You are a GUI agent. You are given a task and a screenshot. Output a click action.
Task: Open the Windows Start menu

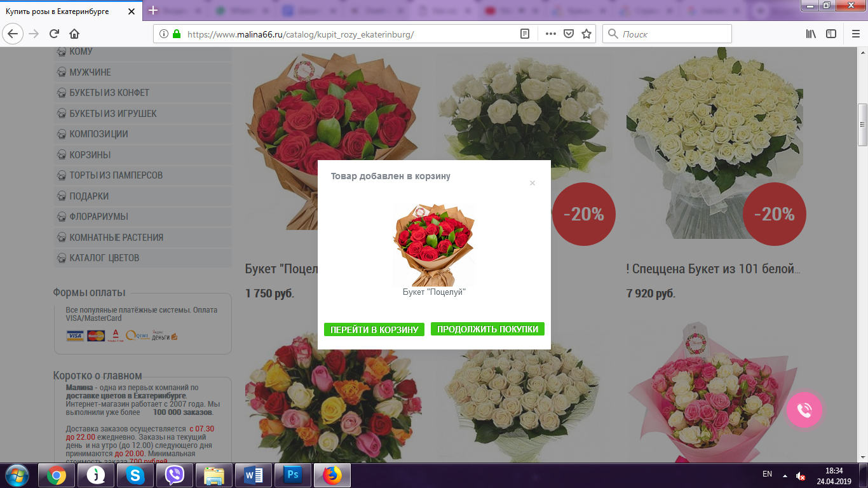point(17,475)
